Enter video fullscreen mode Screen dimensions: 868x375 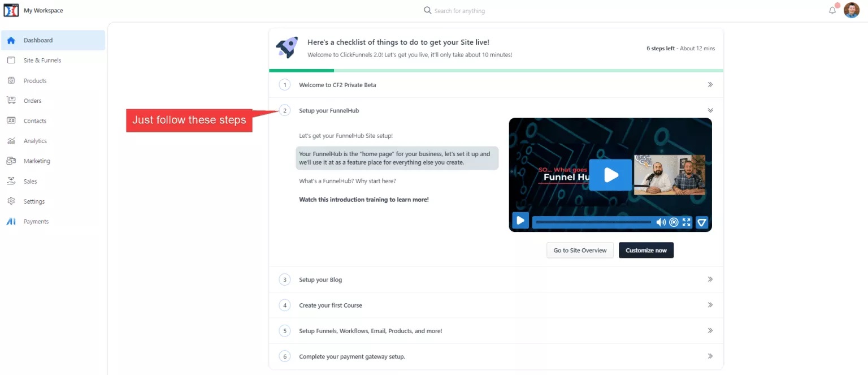(687, 222)
